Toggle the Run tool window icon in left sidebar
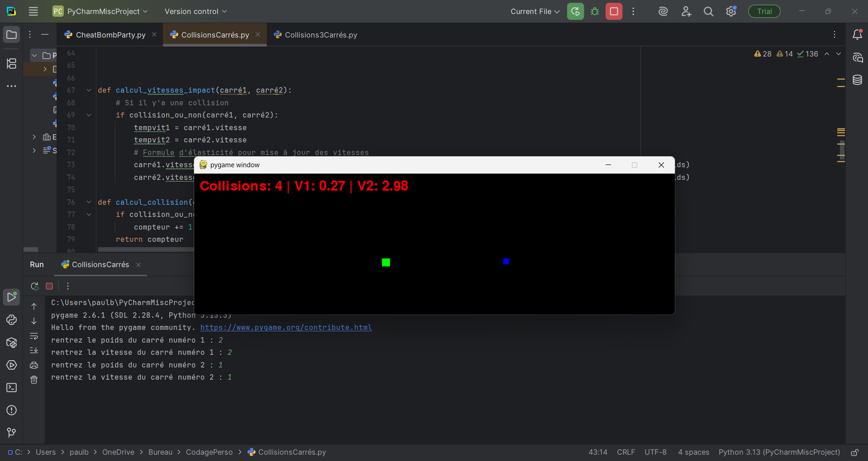The height and width of the screenshot is (461, 868). point(11,297)
